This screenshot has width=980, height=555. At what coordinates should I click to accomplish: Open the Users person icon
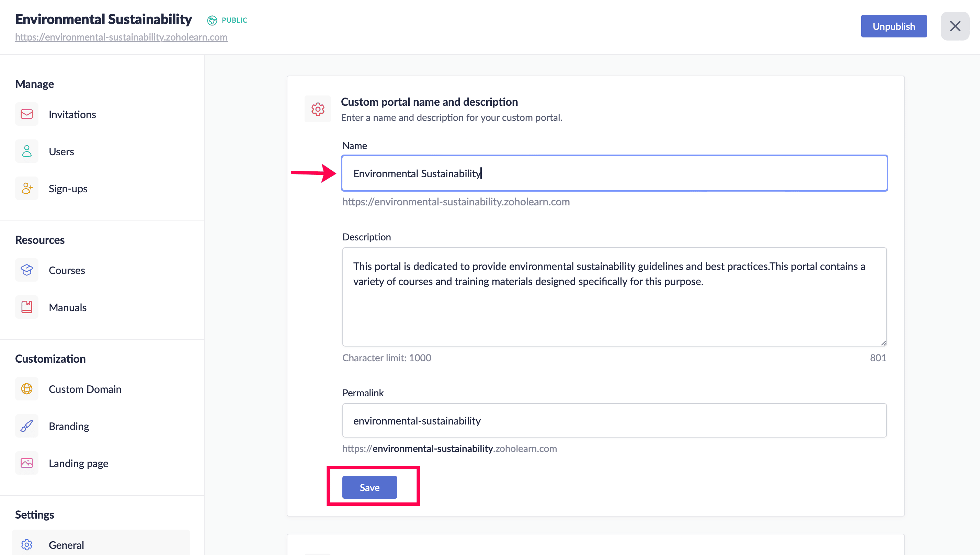click(x=27, y=151)
